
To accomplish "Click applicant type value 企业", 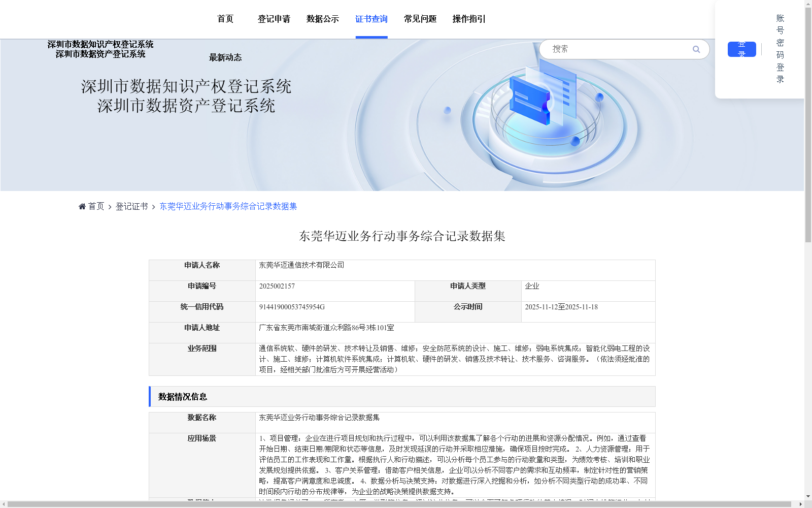I will pos(532,286).
